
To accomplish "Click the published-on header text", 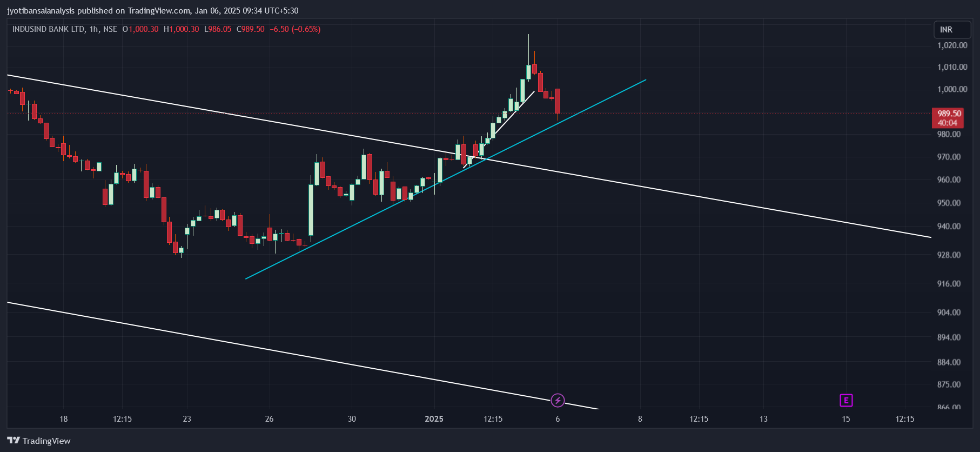I will click(x=153, y=11).
